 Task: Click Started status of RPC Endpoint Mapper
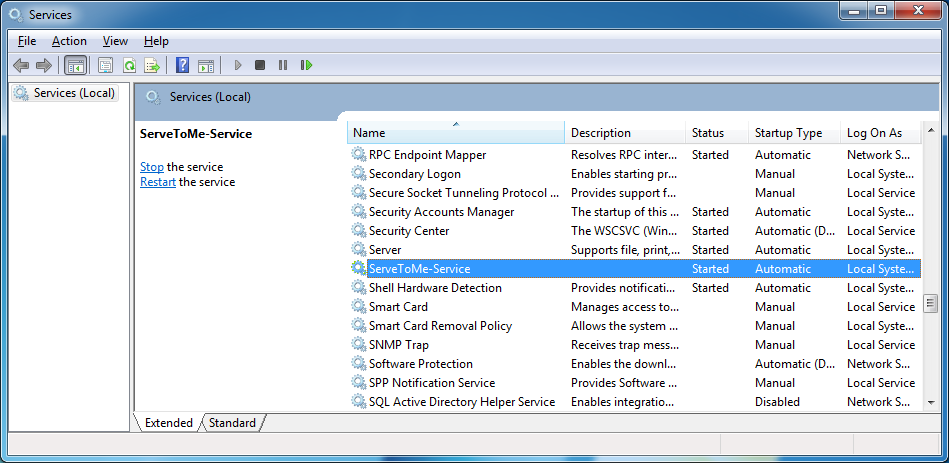tap(710, 154)
